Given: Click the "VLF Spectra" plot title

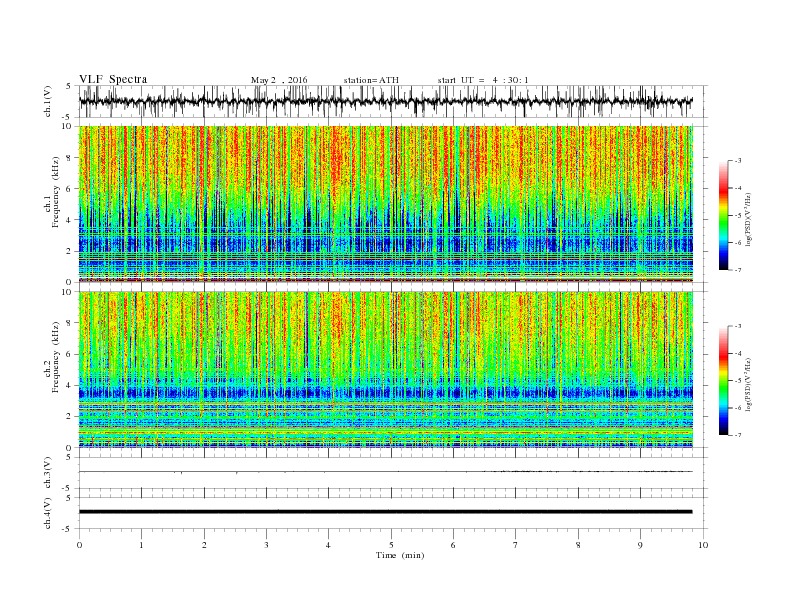Looking at the screenshot, I should [x=113, y=79].
